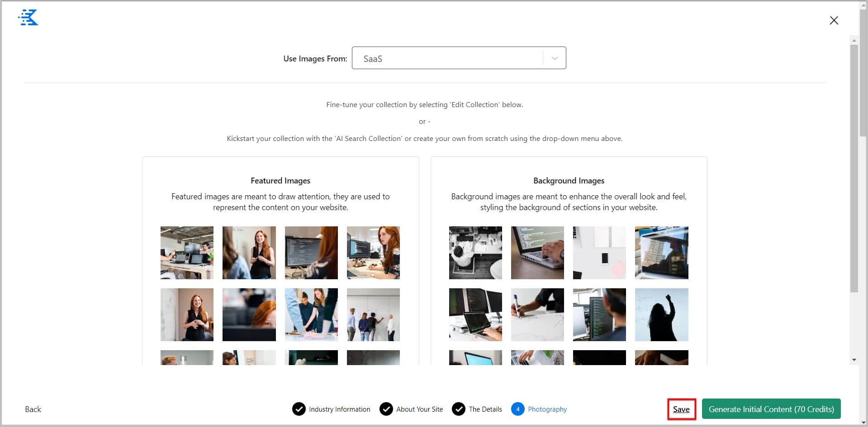Switch to The Details step
Screen dimensions: 868x427
[485, 409]
